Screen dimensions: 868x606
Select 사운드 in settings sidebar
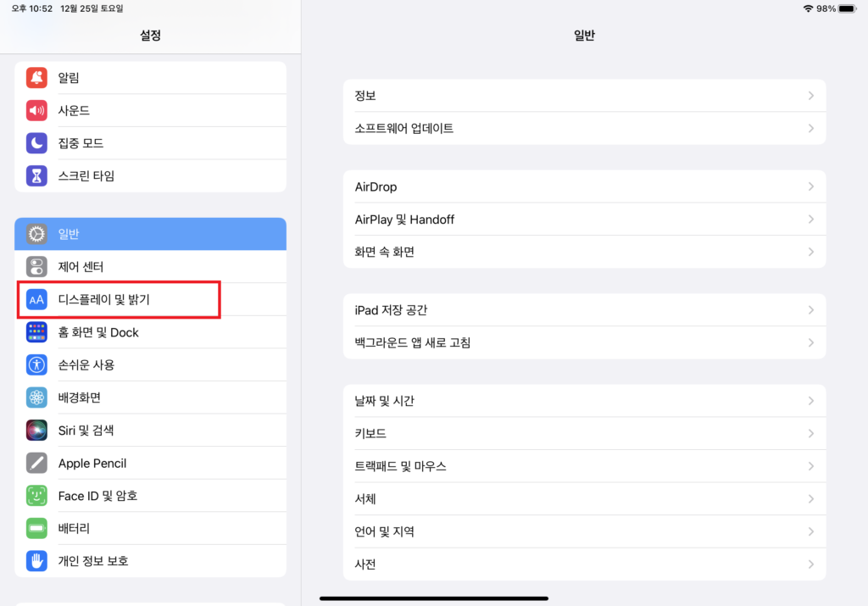(x=151, y=110)
